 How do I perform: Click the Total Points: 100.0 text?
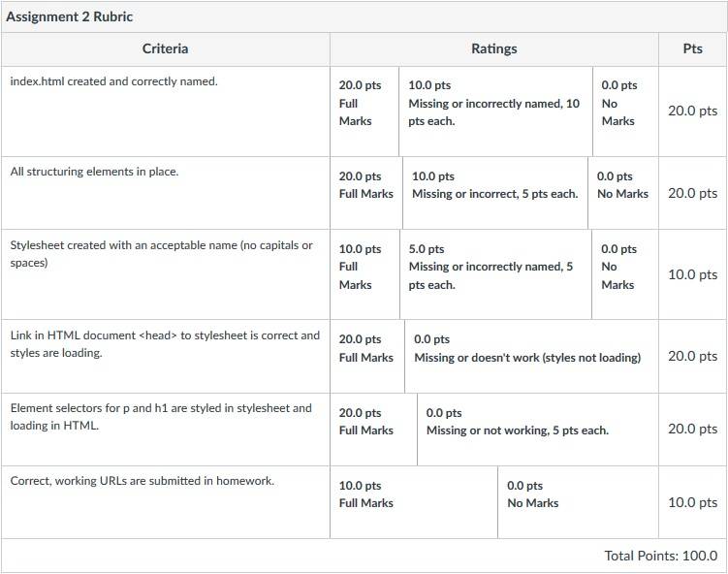tap(661, 556)
